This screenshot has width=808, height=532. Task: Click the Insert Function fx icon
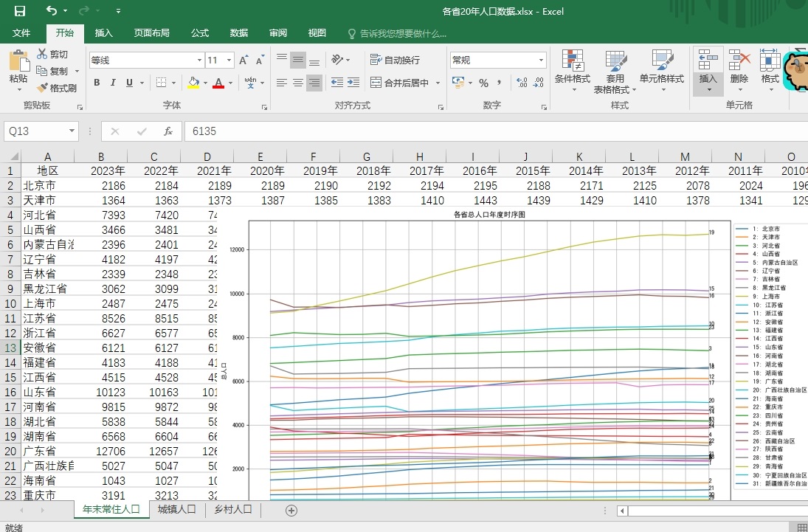click(x=168, y=131)
